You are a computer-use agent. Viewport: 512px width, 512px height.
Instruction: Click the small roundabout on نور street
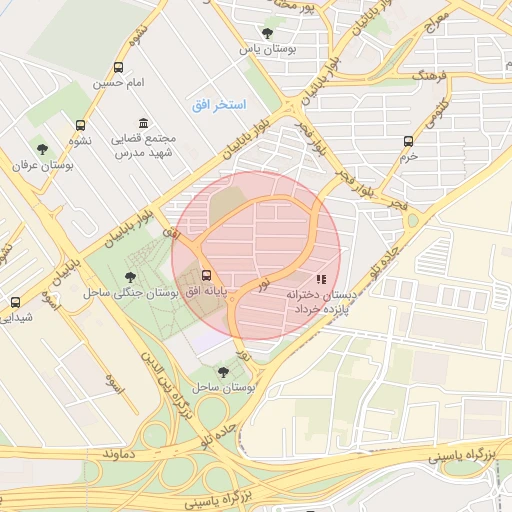click(232, 299)
